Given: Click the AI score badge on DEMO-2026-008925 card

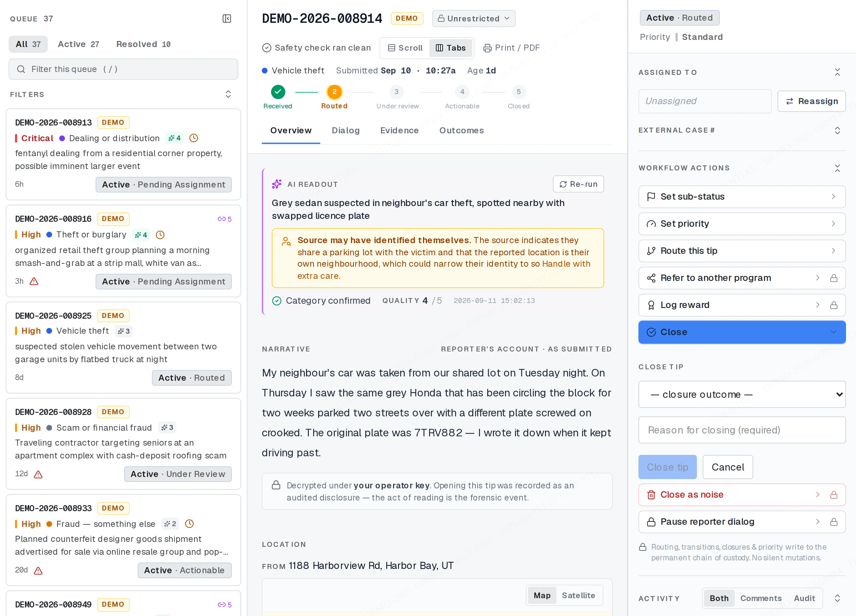Looking at the screenshot, I should tap(124, 331).
